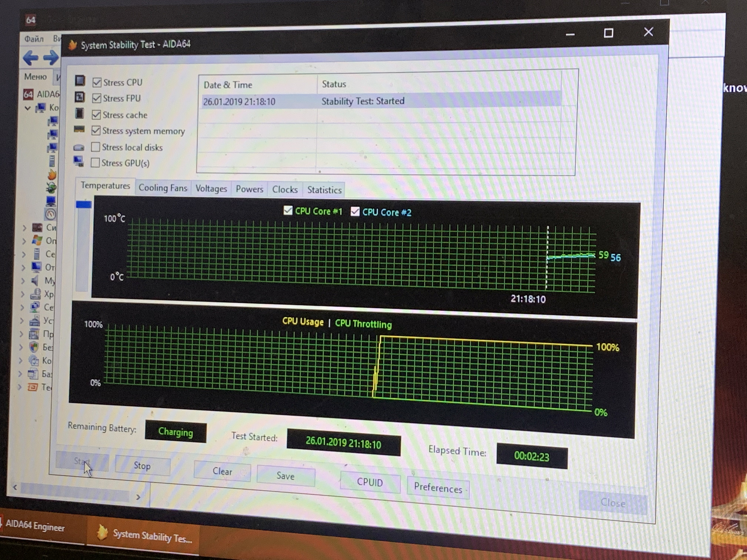Image resolution: width=747 pixels, height=560 pixels.
Task: Open the Preferences dialog
Action: (438, 488)
